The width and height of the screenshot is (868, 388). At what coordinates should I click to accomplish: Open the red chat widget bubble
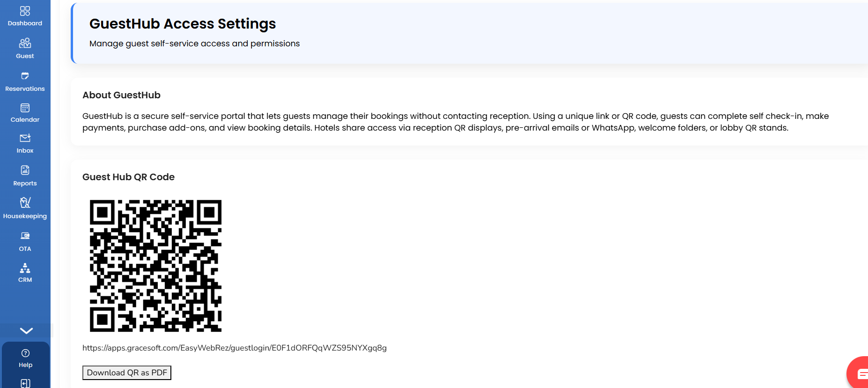(859, 373)
